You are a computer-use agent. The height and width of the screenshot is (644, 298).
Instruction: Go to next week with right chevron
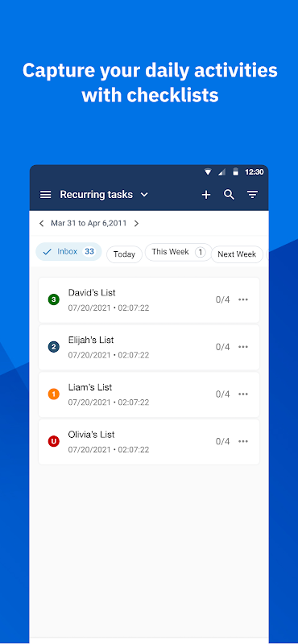[136, 224]
